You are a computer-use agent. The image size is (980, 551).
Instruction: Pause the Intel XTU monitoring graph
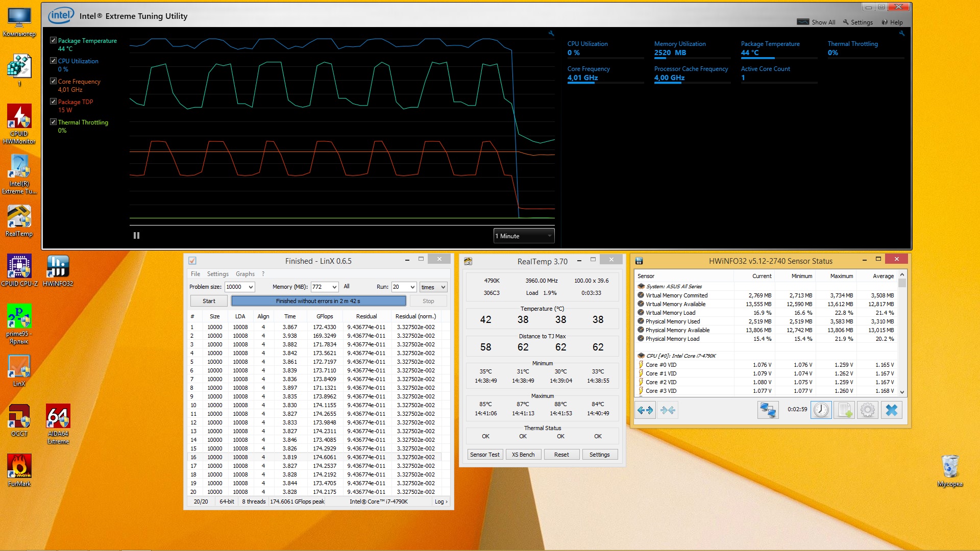pyautogui.click(x=136, y=236)
